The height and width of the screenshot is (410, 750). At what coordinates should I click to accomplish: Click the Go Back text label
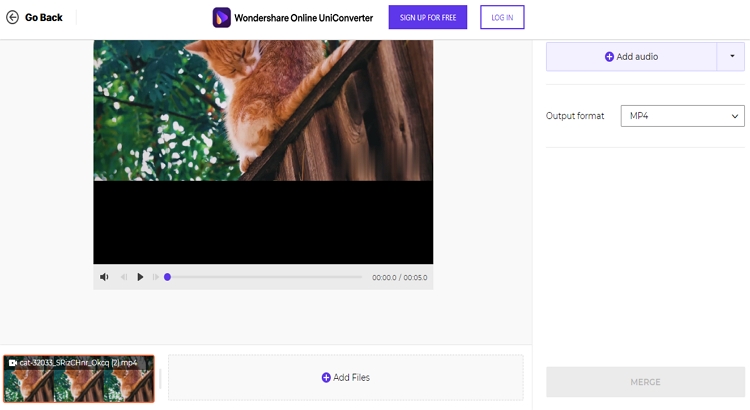44,18
